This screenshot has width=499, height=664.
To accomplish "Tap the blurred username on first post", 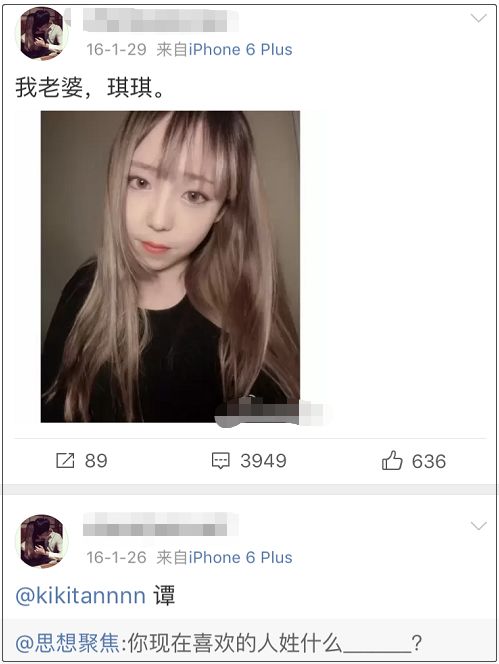I will click(x=161, y=20).
